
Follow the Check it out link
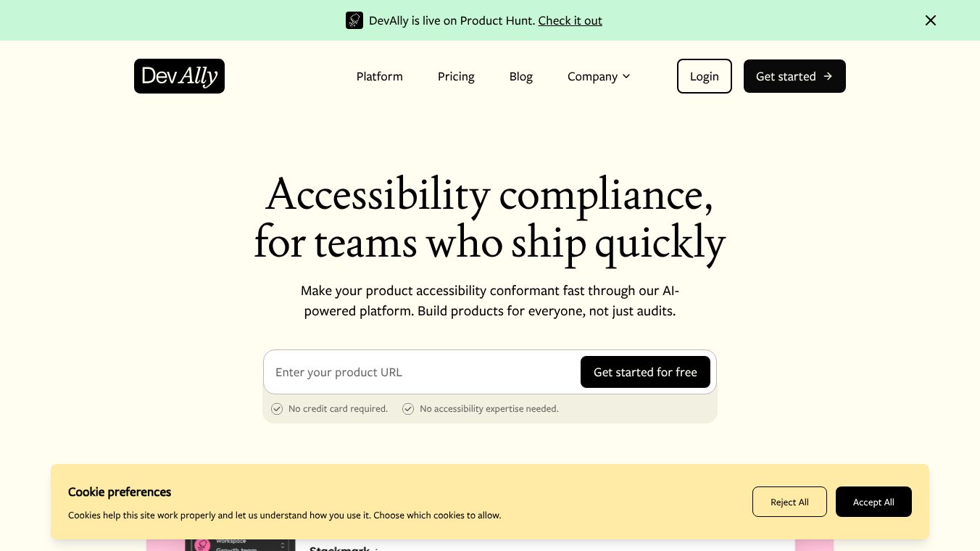(570, 20)
